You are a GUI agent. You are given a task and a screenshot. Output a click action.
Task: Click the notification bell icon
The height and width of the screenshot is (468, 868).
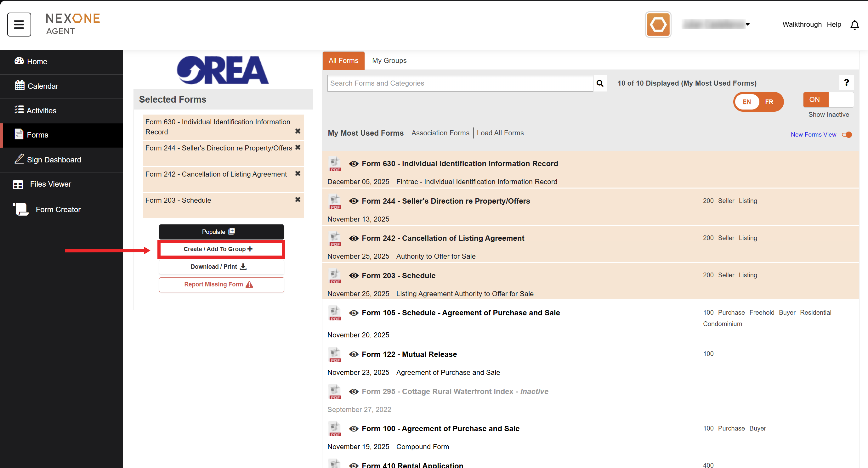point(854,25)
